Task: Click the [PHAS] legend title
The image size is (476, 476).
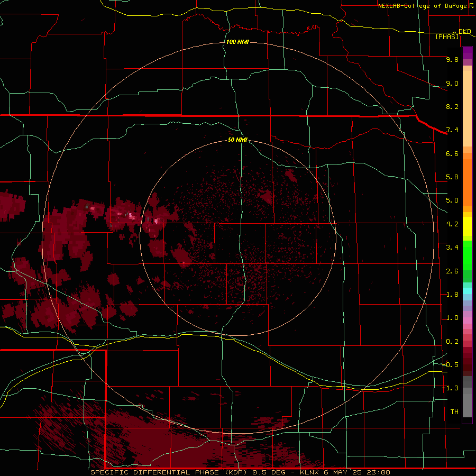Action: point(447,37)
